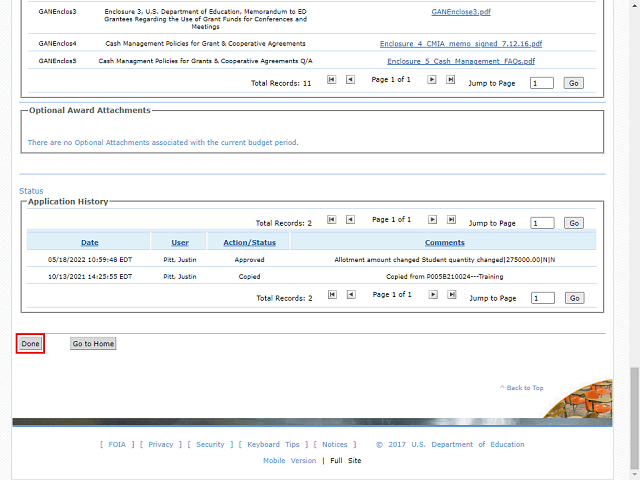
Task: Go to previous page in bottom Application History pager
Action: click(351, 295)
